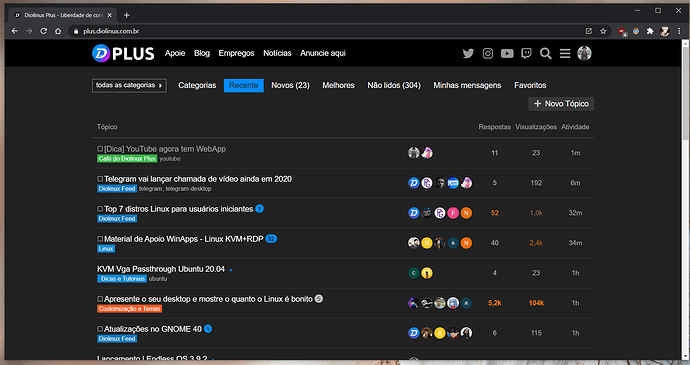Image resolution: width=690 pixels, height=365 pixels.
Task: Tick checkbox for Top 7 distros Linux topic
Action: (x=100, y=209)
